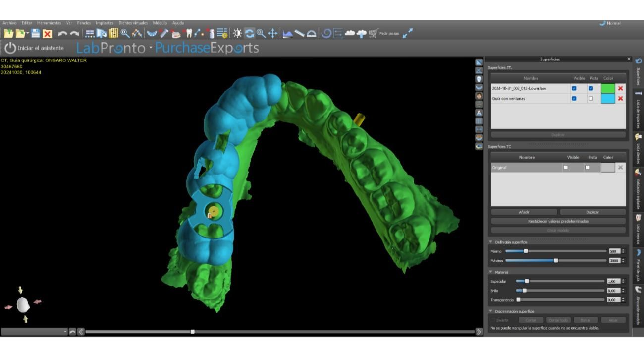Select the Original row in Superficies TC
The height and width of the screenshot is (357, 644).
[x=558, y=167]
